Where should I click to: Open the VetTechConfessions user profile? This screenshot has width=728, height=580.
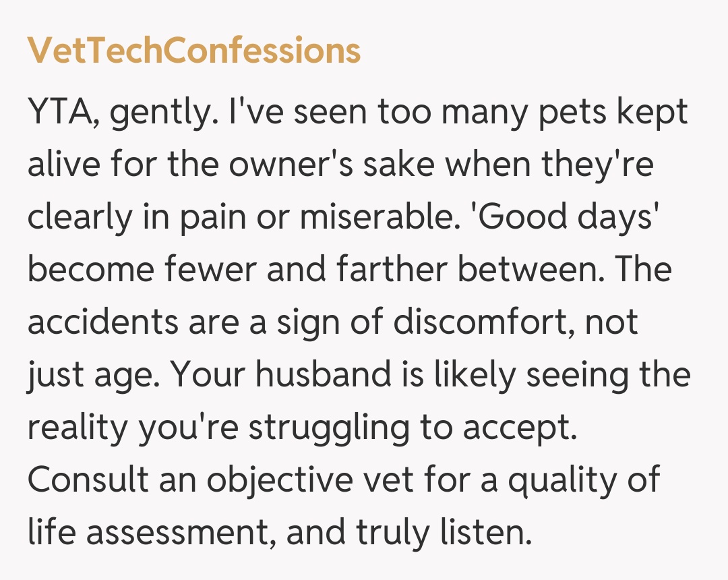(x=194, y=51)
